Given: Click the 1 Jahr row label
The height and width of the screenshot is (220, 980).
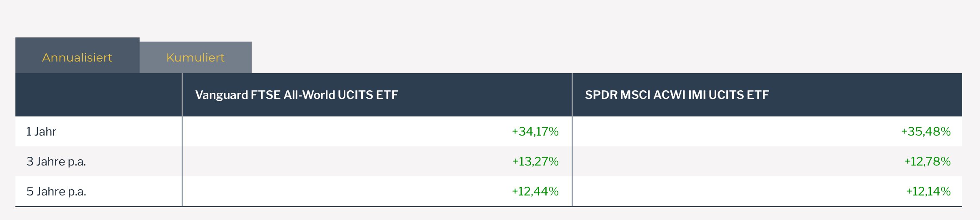Looking at the screenshot, I should [41, 131].
